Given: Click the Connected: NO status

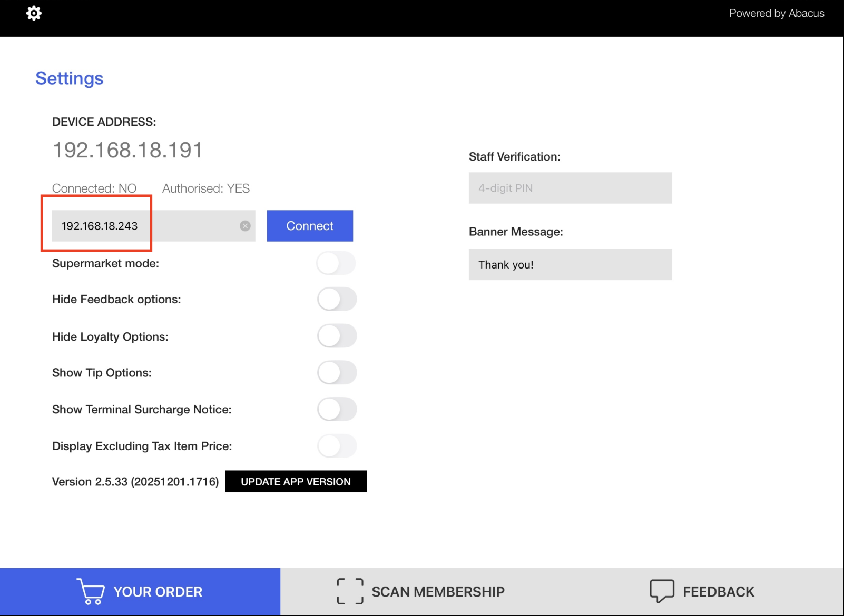Looking at the screenshot, I should pyautogui.click(x=94, y=188).
